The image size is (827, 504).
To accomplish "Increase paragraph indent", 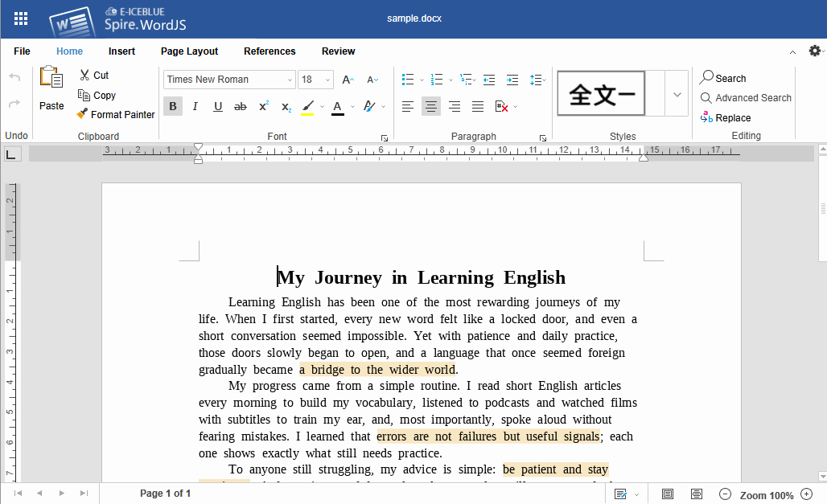I will click(x=512, y=80).
